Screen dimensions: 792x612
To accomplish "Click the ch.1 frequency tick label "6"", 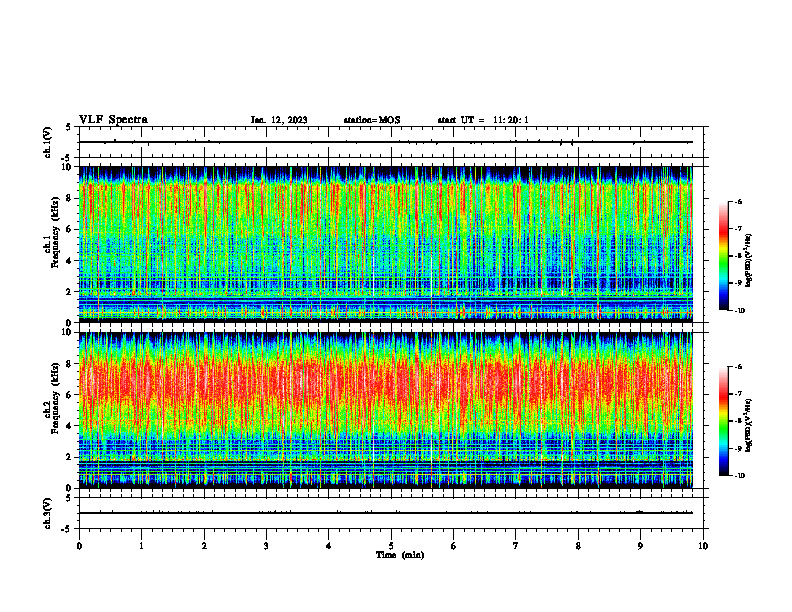I will click(70, 229).
